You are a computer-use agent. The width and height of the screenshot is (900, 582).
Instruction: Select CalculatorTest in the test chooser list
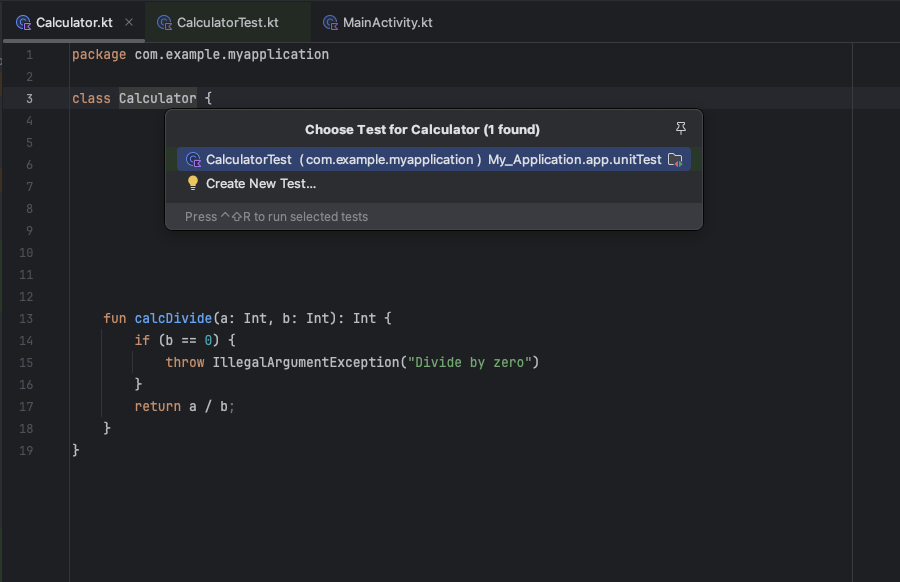(x=434, y=160)
